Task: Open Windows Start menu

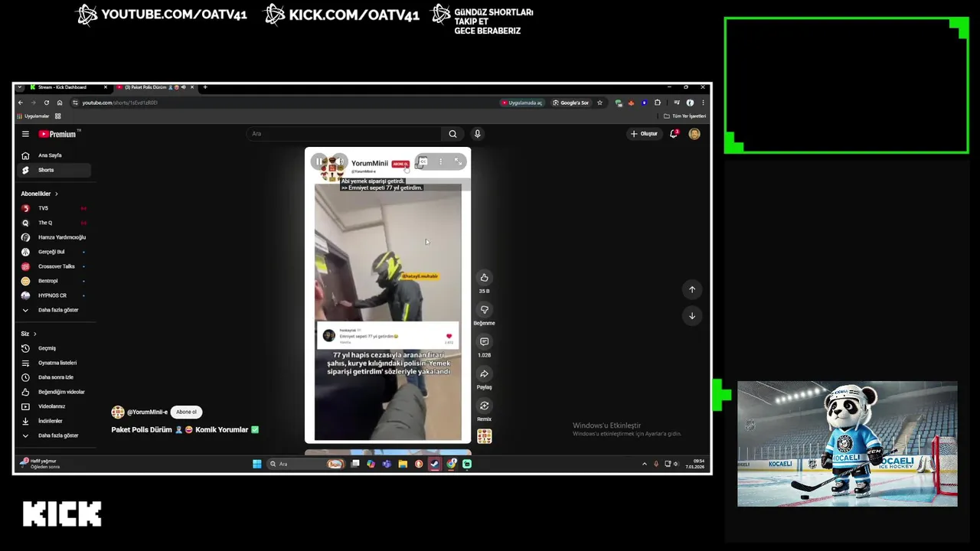Action: click(x=257, y=464)
